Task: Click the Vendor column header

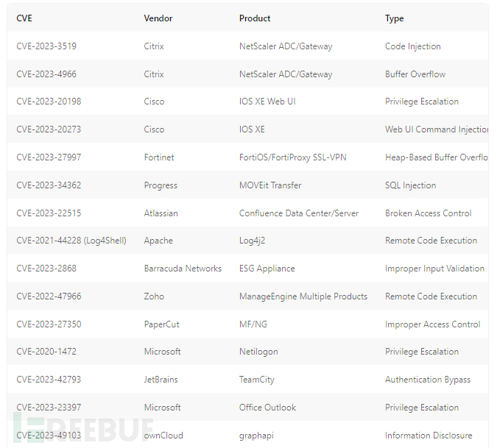Action: pyautogui.click(x=158, y=18)
